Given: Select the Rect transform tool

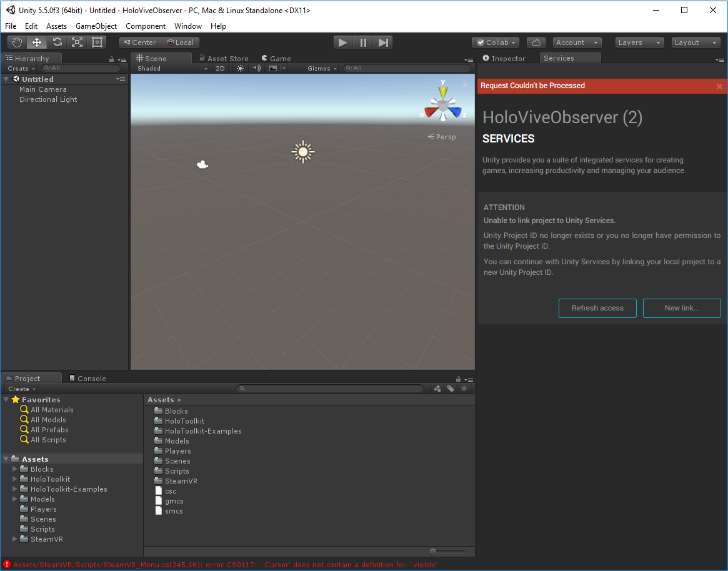Looking at the screenshot, I should click(x=97, y=42).
